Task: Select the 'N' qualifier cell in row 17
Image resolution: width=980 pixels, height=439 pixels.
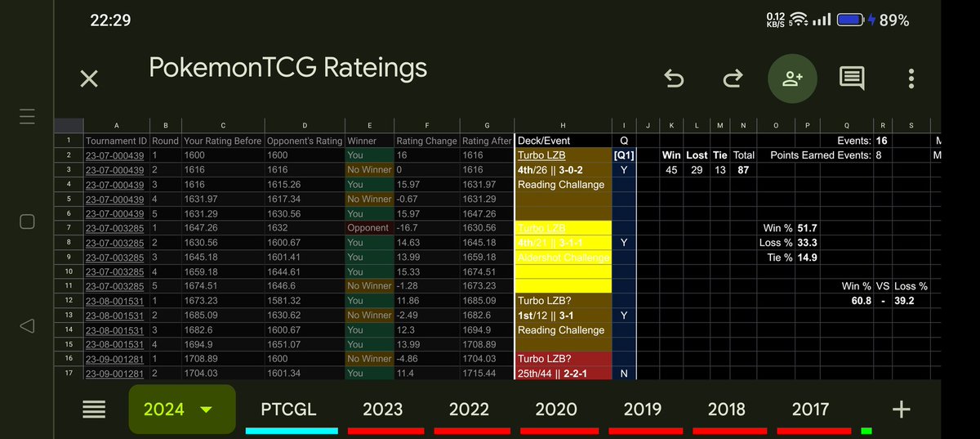Action: (623, 374)
